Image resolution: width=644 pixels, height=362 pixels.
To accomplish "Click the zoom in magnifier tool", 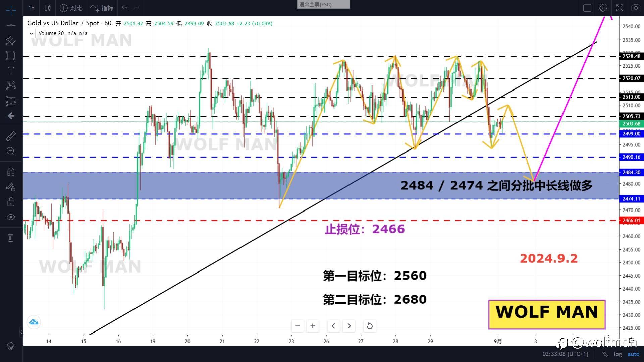I will click(x=11, y=151).
